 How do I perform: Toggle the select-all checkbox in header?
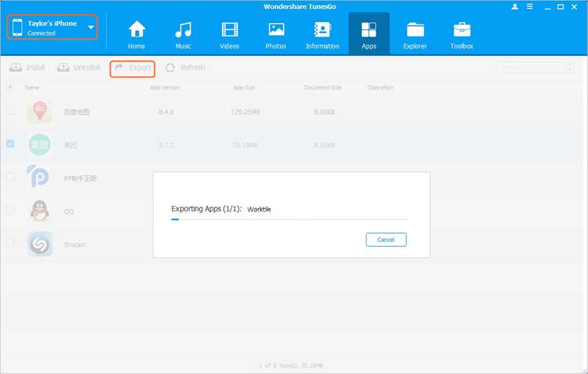tap(10, 88)
